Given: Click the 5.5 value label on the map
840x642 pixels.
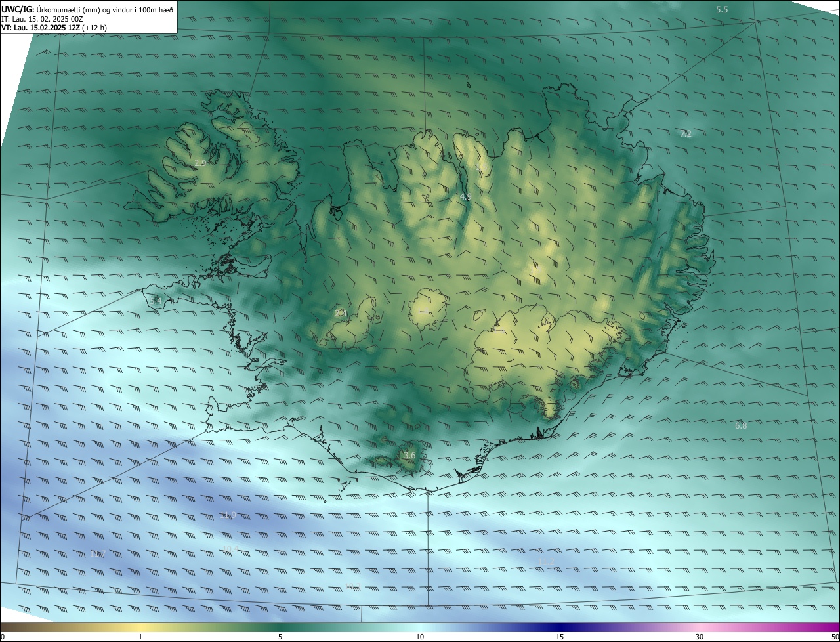Looking at the screenshot, I should coord(722,9).
